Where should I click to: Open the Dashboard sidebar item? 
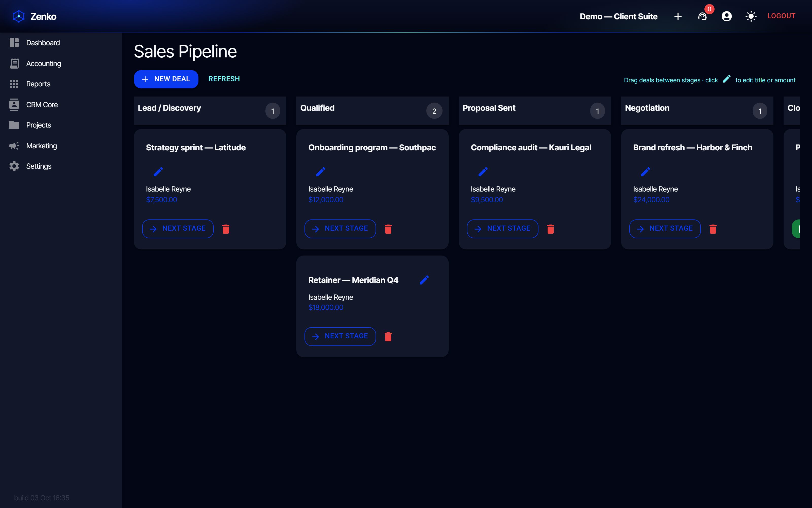pos(61,43)
